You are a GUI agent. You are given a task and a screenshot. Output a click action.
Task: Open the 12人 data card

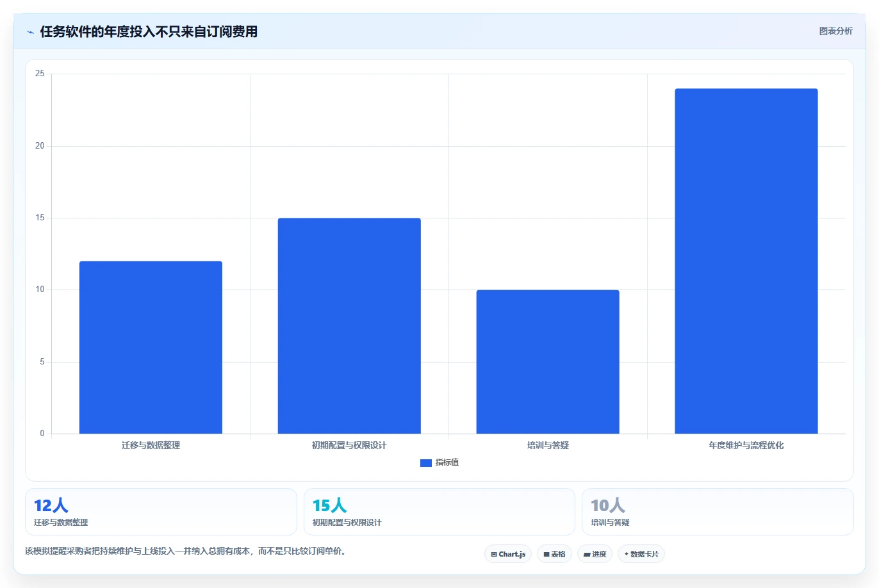click(161, 512)
